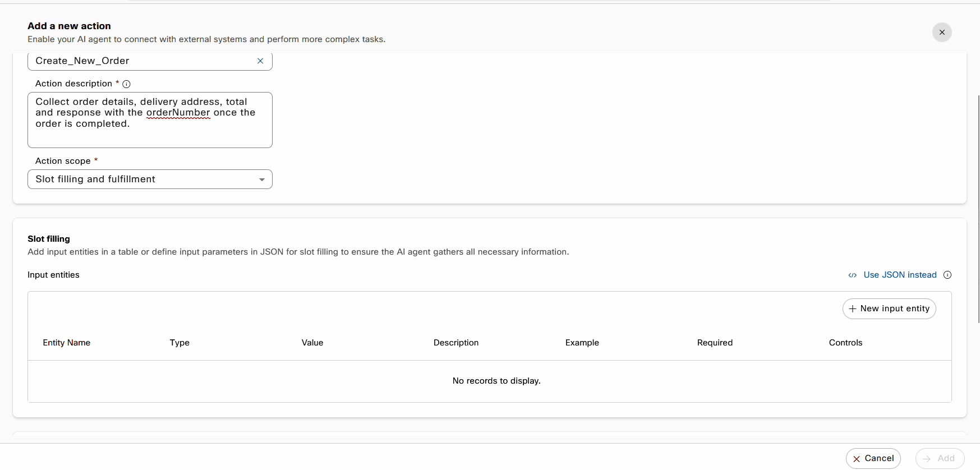Click the dialog's vertical scrollbar
The width and height of the screenshot is (980, 470).
coord(978,208)
